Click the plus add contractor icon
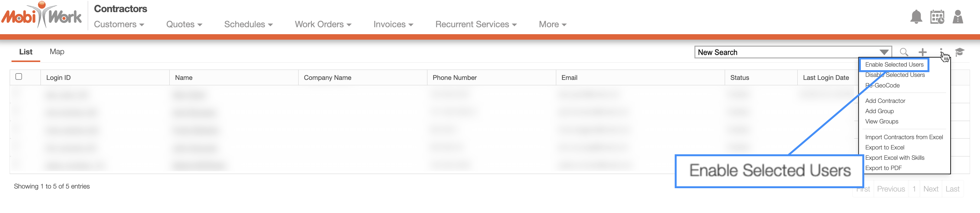Viewport: 980px width, 213px height. coord(923,52)
